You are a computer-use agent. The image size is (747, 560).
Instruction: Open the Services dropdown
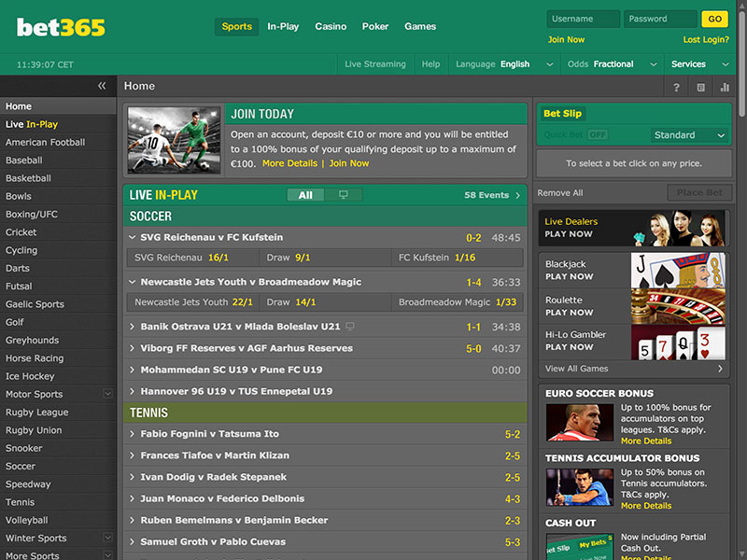tap(699, 64)
